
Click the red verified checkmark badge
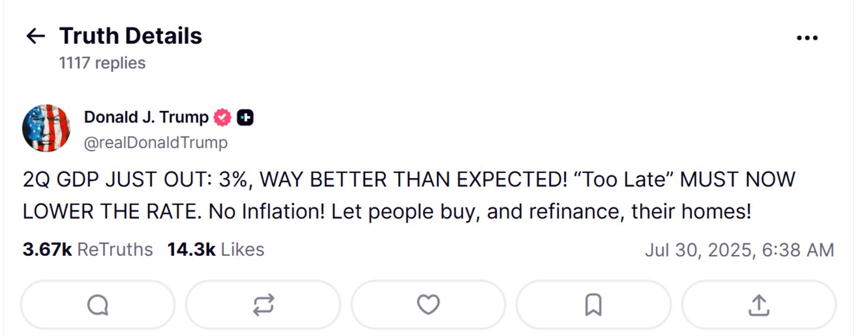tap(222, 117)
